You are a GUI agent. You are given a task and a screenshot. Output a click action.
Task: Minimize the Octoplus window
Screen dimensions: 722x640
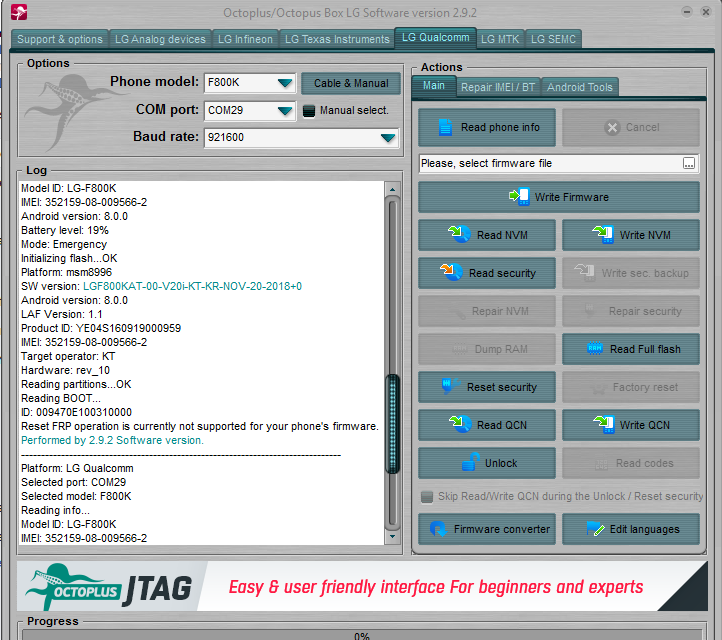point(687,12)
